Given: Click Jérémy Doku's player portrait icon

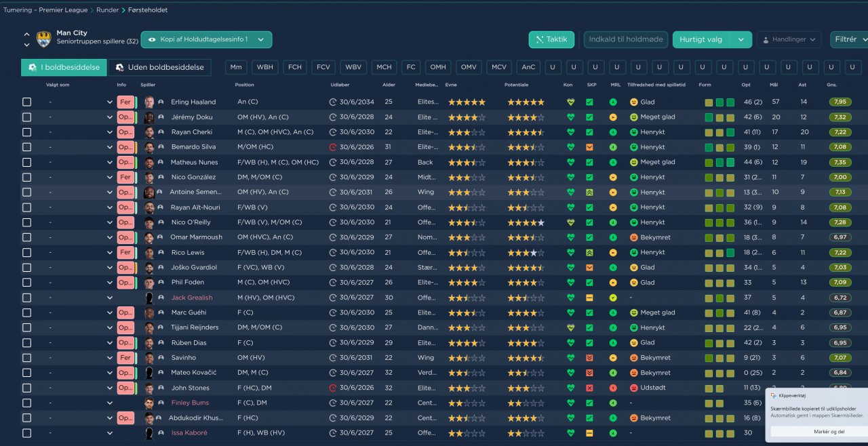Looking at the screenshot, I should (149, 117).
